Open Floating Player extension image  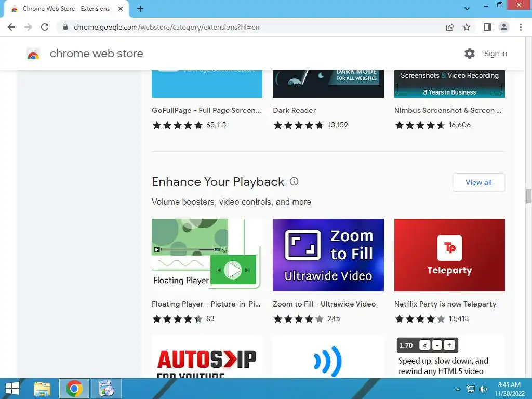tap(207, 255)
